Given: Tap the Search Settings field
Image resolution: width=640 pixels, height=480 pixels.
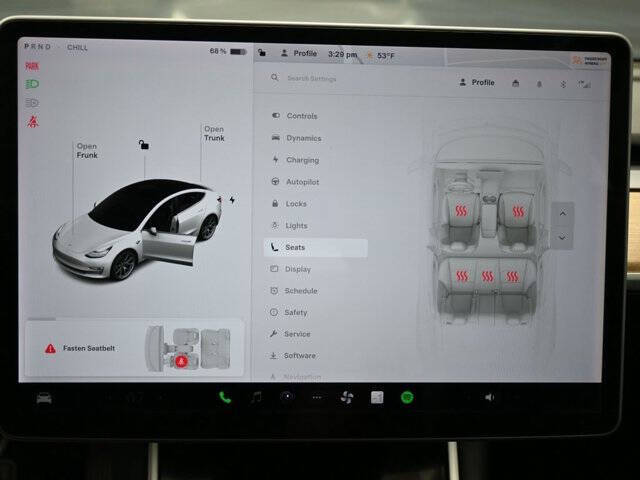Looking at the screenshot, I should (312, 78).
